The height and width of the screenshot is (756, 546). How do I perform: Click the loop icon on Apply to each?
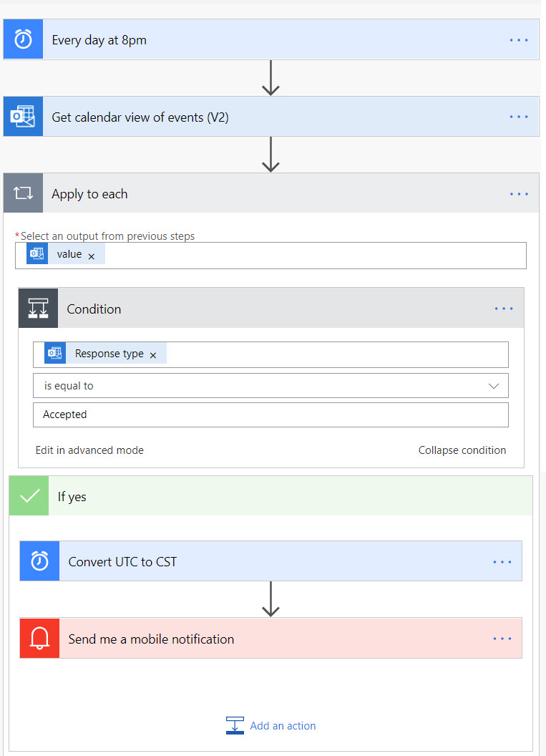(x=23, y=193)
